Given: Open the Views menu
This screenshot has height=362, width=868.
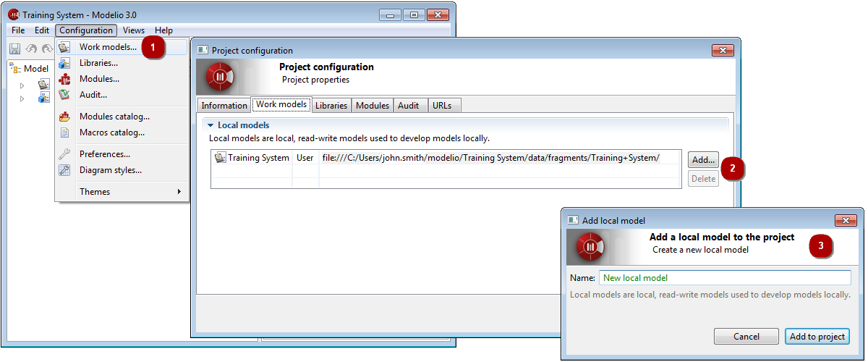Looking at the screenshot, I should pyautogui.click(x=134, y=30).
